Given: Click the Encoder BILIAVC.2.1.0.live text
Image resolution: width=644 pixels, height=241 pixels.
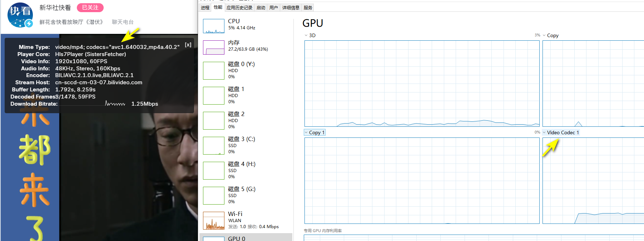Looking at the screenshot, I should 94,75.
